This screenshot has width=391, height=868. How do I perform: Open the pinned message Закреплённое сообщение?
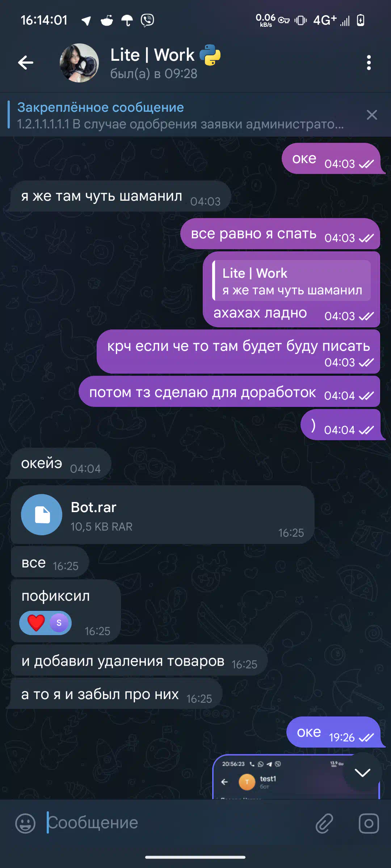[180, 115]
